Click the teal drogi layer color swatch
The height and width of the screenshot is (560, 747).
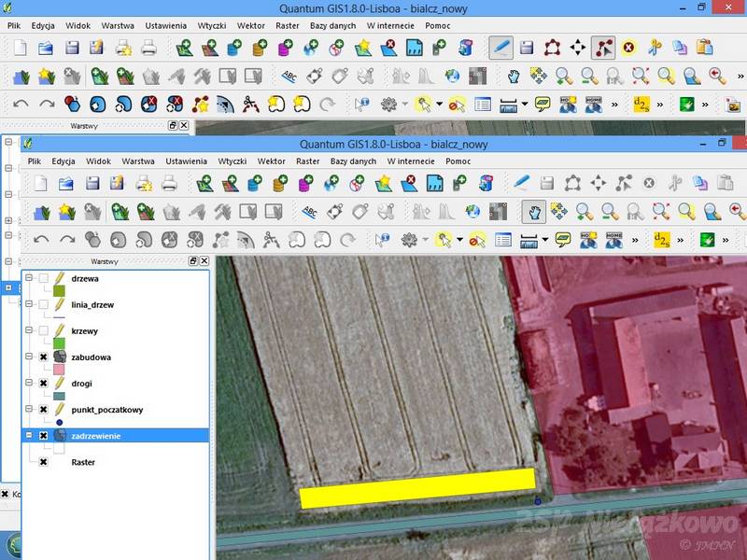(59, 396)
